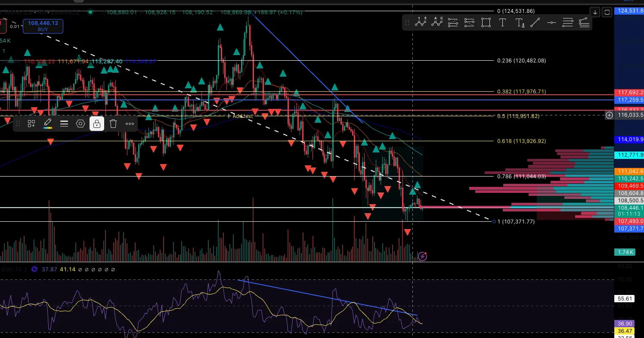Select the plain Text tool
The width and height of the screenshot is (644, 338).
[x=502, y=23]
